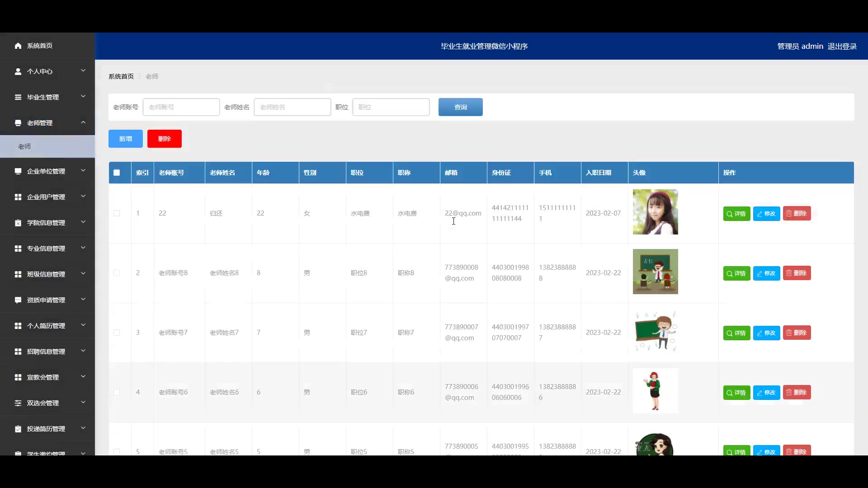This screenshot has width=868, height=488.
Task: Expand the 企业单位管理 chevron
Action: click(x=83, y=170)
